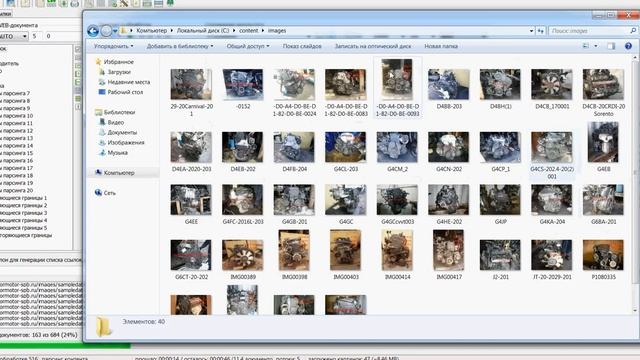
Task: Open Изображения library
Action: [x=126, y=143]
